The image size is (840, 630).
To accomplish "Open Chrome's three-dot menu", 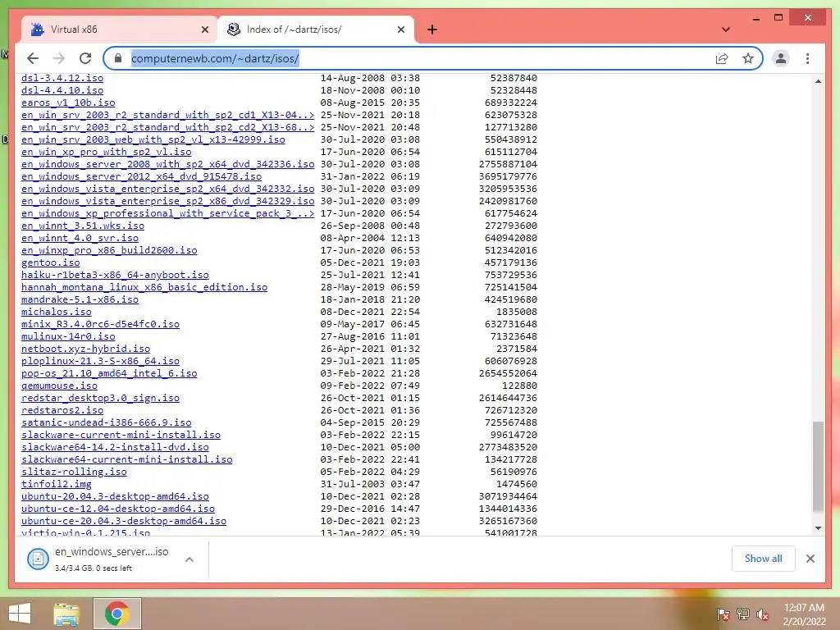I will 807,58.
